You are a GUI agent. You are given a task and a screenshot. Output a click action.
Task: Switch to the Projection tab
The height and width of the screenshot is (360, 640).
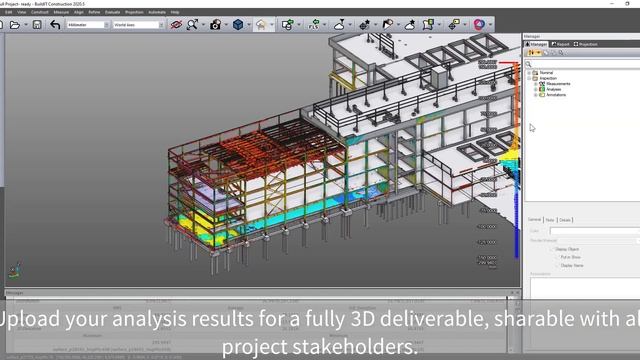click(586, 44)
